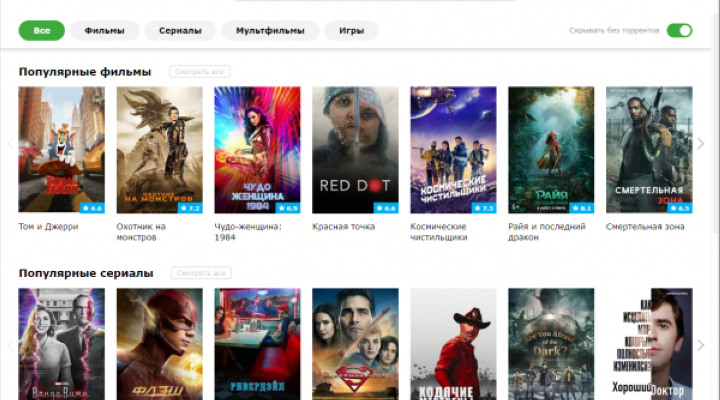The height and width of the screenshot is (400, 720).
Task: Open the Are You Afraid of the Dark poster
Action: coord(551,344)
